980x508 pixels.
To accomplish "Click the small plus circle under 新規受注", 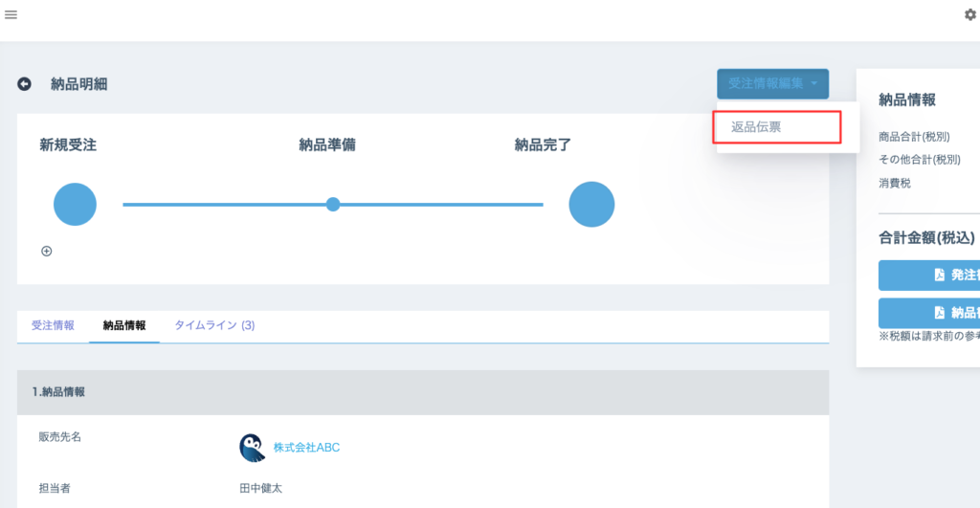I will pyautogui.click(x=46, y=251).
